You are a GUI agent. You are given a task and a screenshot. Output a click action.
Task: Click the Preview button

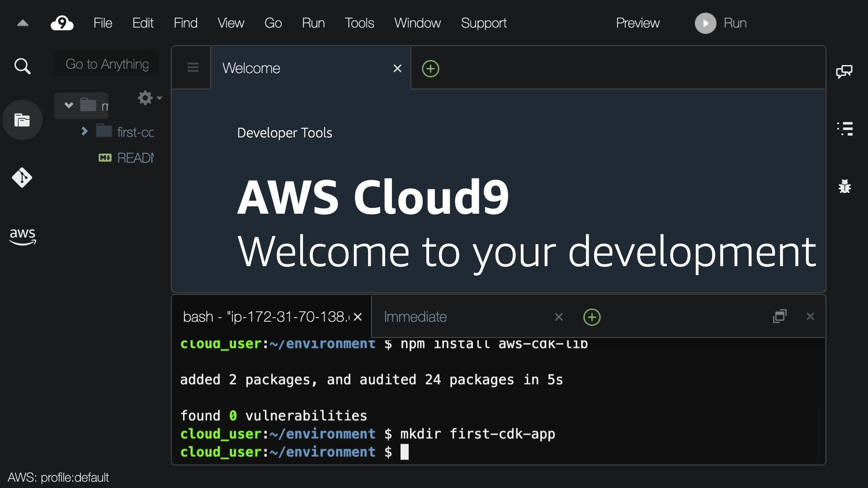[x=637, y=23]
